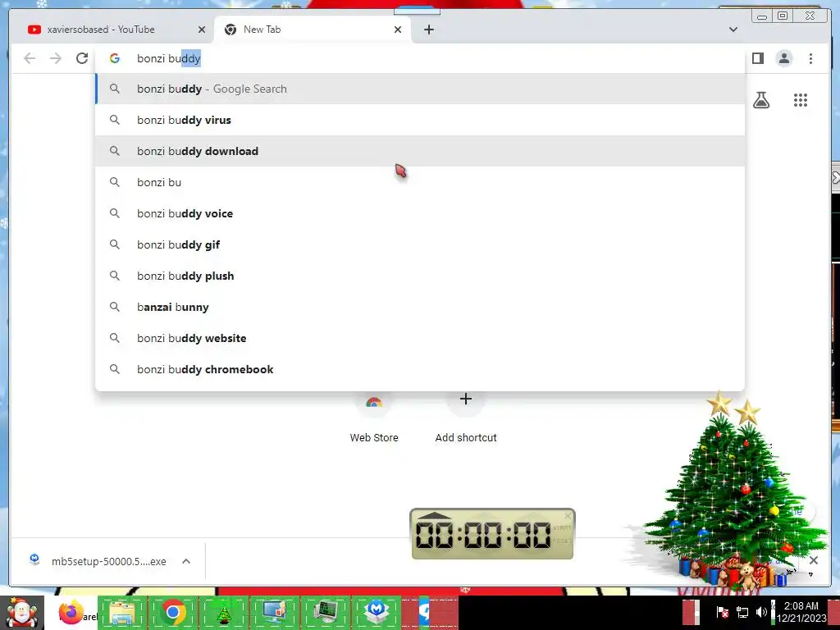Close the stopwatch widget
This screenshot has width=840, height=630.
point(568,515)
